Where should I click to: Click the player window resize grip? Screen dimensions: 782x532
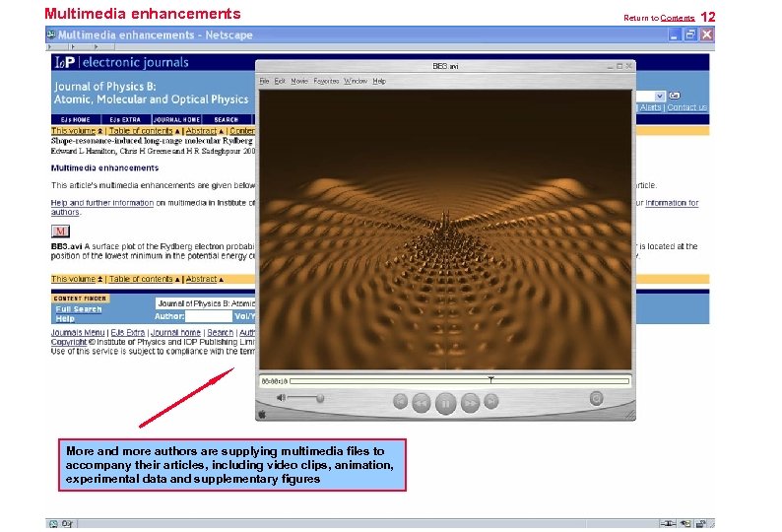click(x=630, y=415)
